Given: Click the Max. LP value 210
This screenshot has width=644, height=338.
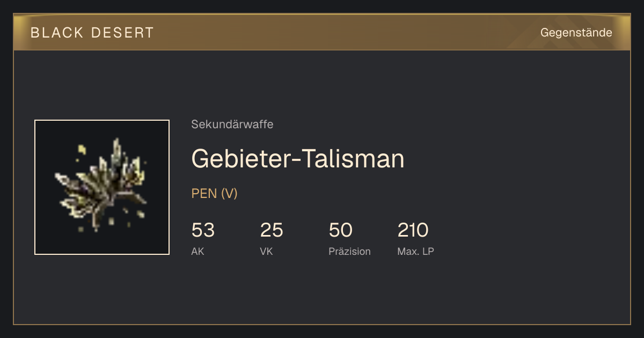Looking at the screenshot, I should point(413,230).
